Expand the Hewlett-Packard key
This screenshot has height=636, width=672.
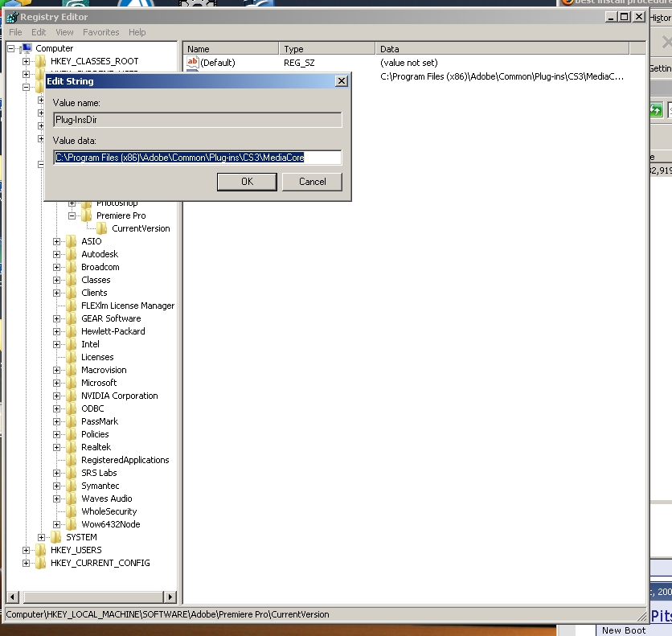(56, 331)
